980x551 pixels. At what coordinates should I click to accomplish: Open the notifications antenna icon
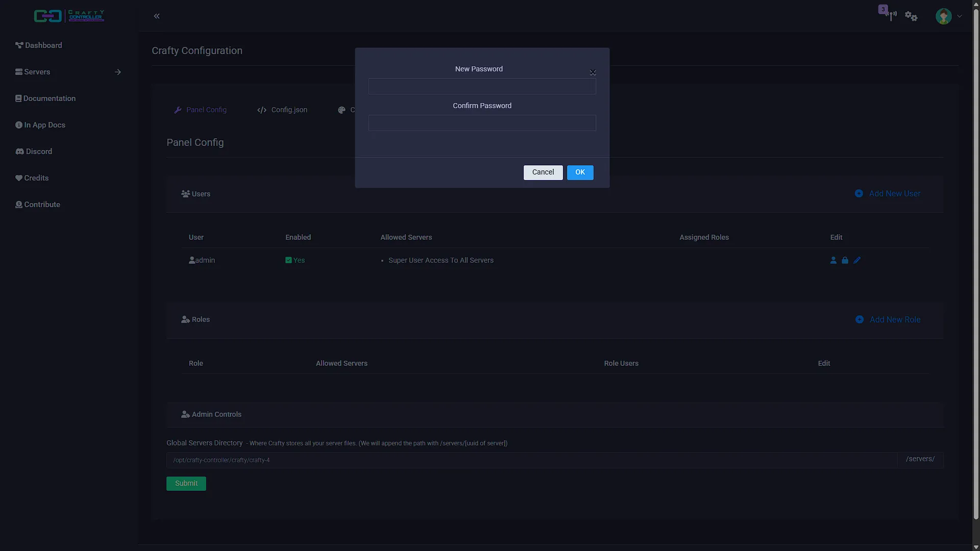pos(891,16)
